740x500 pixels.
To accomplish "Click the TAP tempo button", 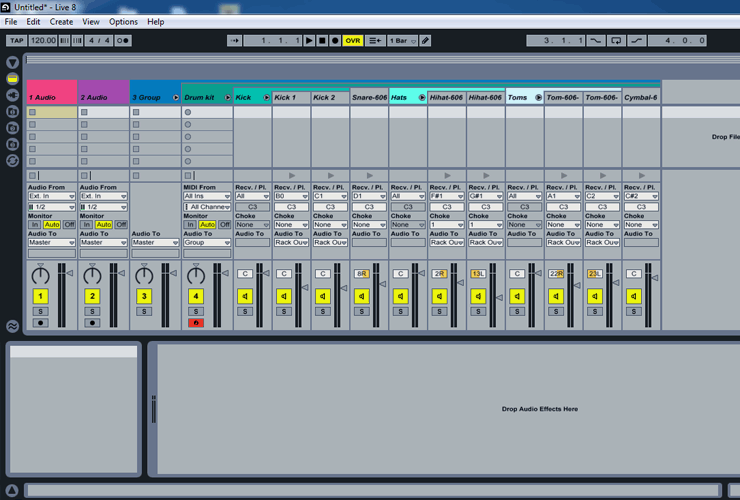I will coord(16,41).
